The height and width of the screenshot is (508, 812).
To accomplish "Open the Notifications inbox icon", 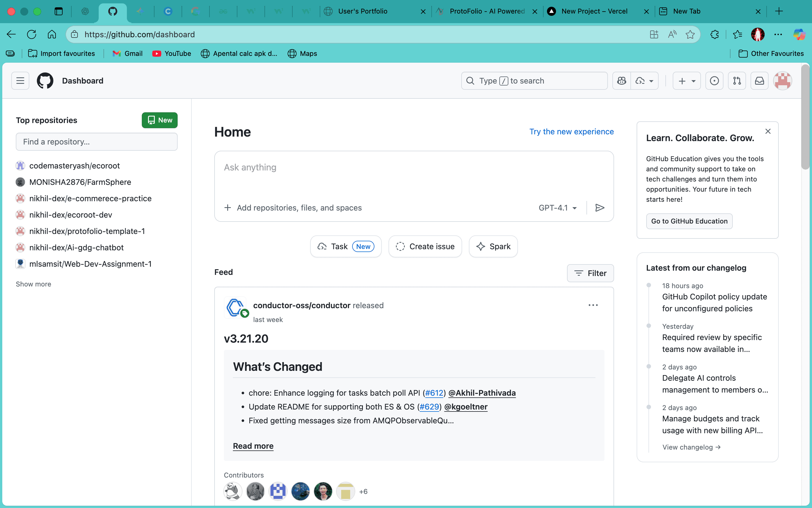I will (759, 81).
